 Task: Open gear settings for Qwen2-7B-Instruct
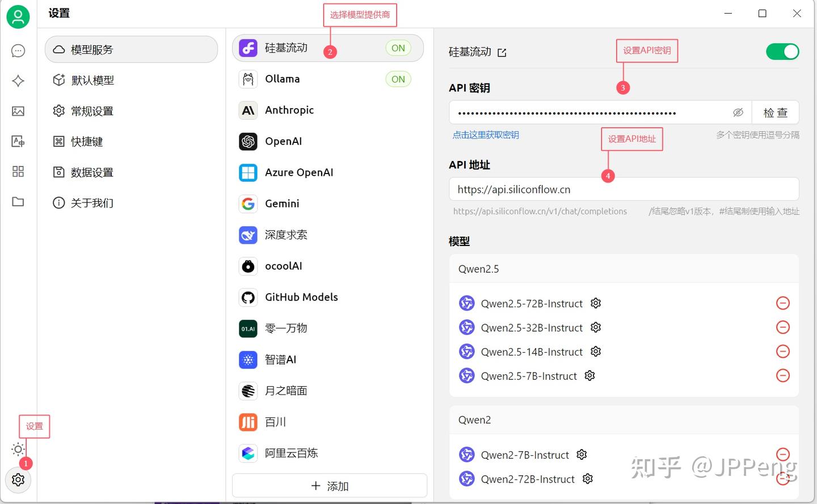(582, 455)
